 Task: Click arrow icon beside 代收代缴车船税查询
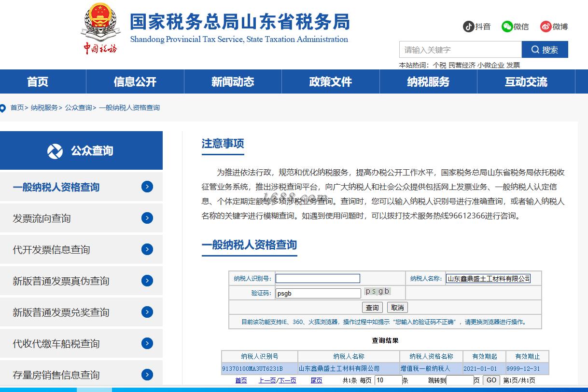[x=147, y=343]
